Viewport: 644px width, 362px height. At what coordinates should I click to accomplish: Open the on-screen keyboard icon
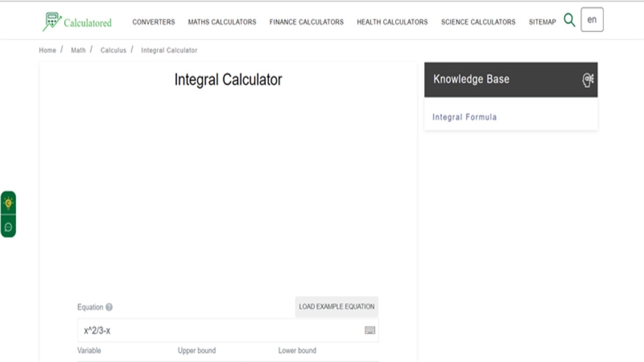pos(370,330)
